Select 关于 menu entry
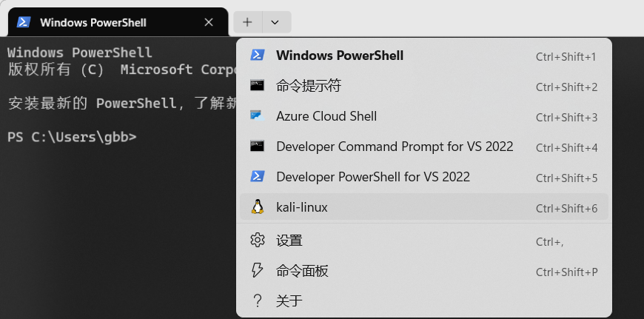This screenshot has height=319, width=644. click(x=289, y=300)
